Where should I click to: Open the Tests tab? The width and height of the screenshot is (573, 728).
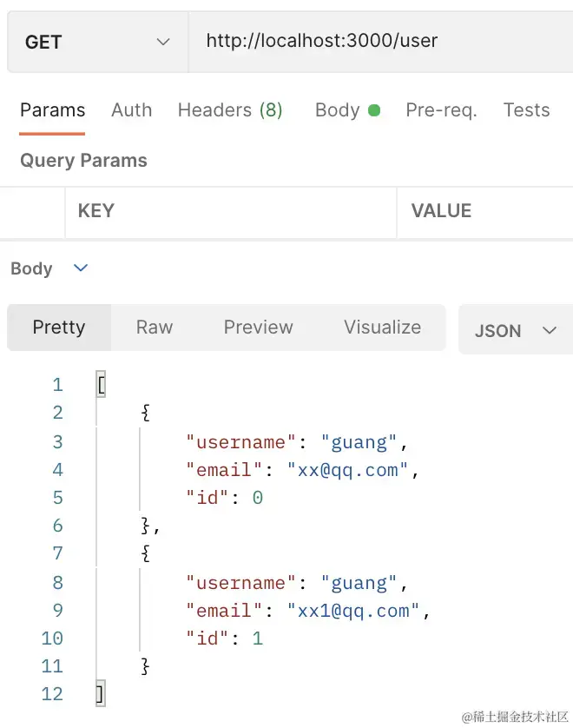pyautogui.click(x=526, y=110)
